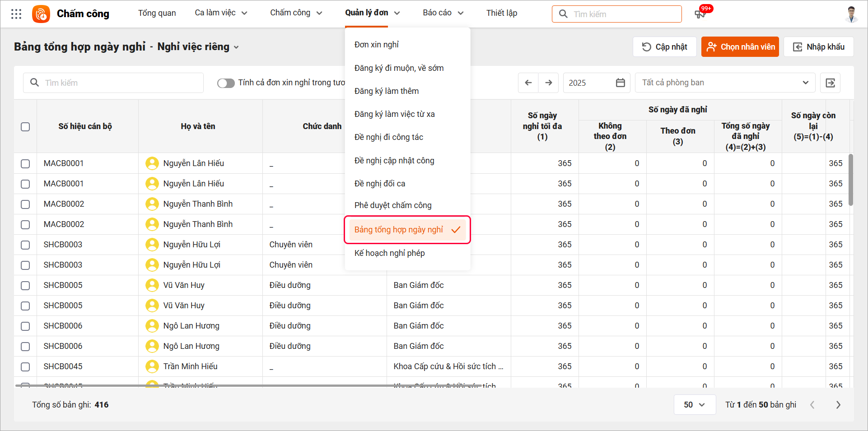Screen dimensions: 868x431
Task: Check the first MACB0002 row checkbox
Action: [25, 204]
